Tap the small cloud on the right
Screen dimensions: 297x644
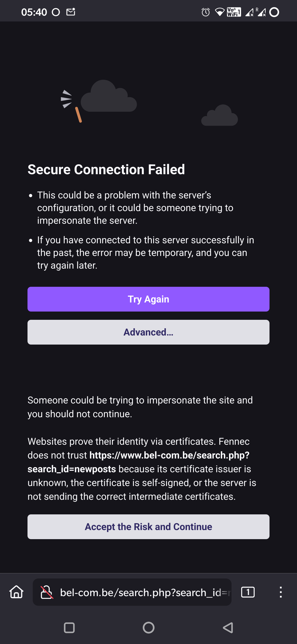click(x=219, y=116)
